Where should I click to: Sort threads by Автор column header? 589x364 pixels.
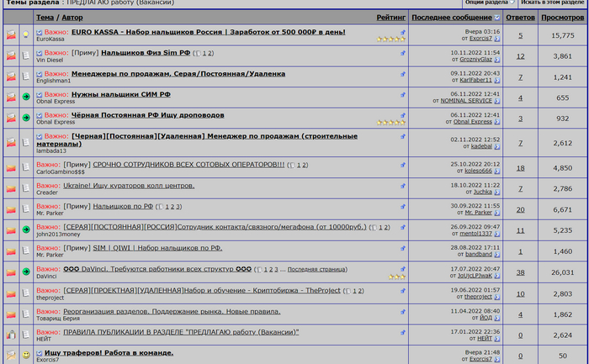tap(72, 18)
